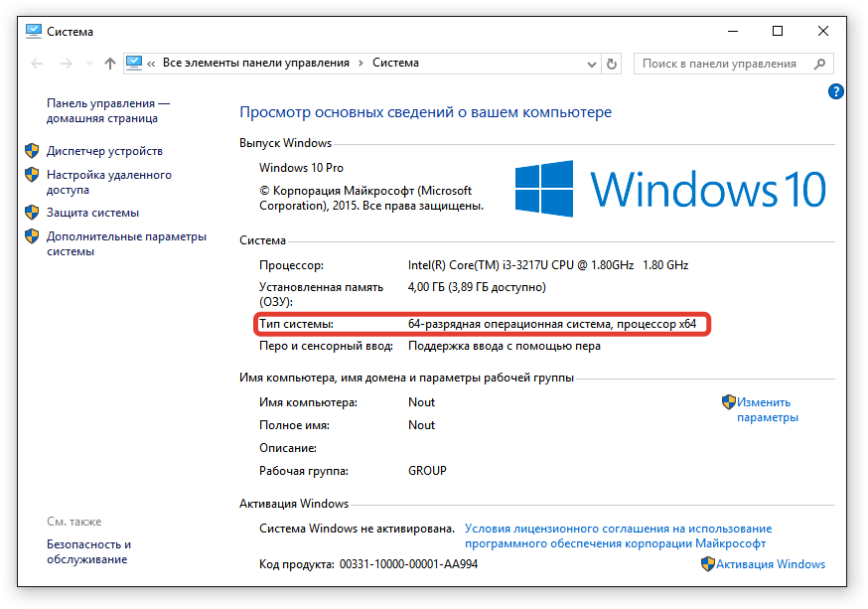Click full name value 'Nout' beside Полное имя
This screenshot has width=868, height=609.
(x=421, y=425)
